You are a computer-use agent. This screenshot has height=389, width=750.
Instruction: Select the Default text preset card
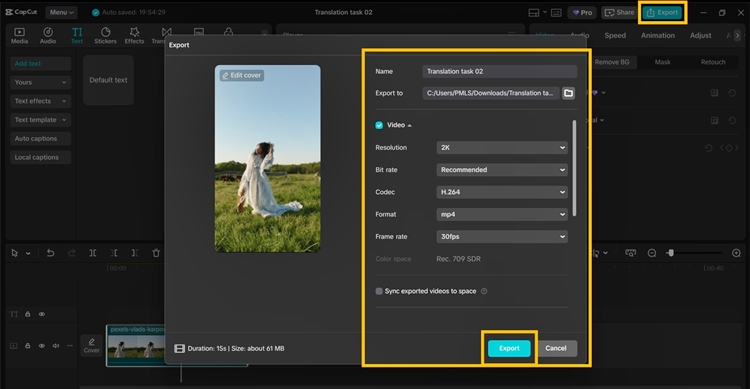pyautogui.click(x=108, y=80)
